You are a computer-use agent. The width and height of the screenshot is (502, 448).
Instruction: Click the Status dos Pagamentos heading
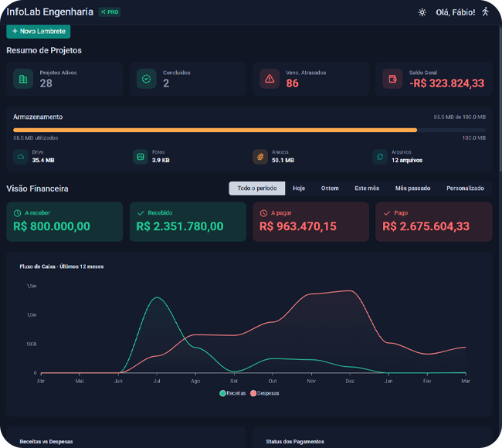[295, 442]
